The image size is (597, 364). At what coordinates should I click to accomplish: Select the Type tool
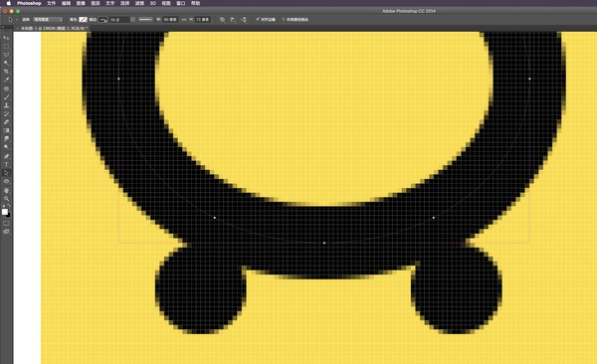click(x=7, y=165)
